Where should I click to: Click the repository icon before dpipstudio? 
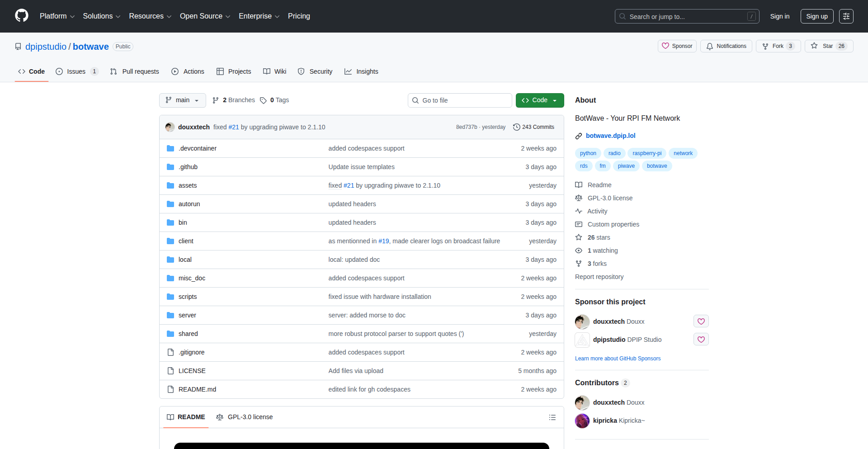pyautogui.click(x=18, y=47)
